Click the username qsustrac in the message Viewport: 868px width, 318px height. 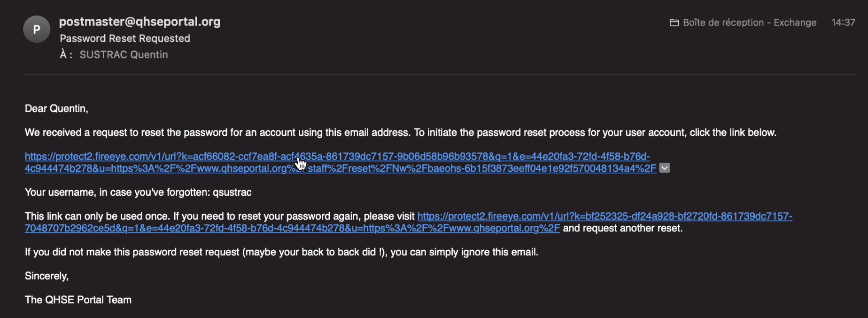click(x=232, y=192)
